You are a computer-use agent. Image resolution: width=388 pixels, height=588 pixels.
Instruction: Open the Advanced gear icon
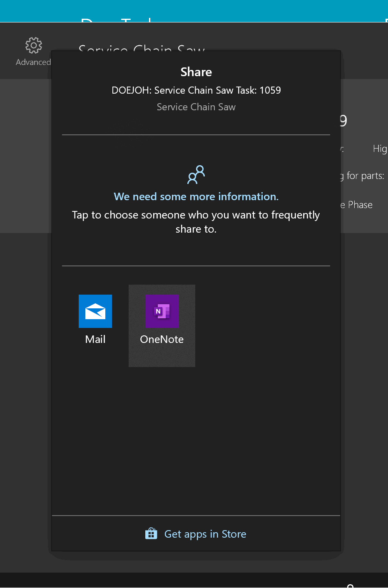tap(33, 45)
